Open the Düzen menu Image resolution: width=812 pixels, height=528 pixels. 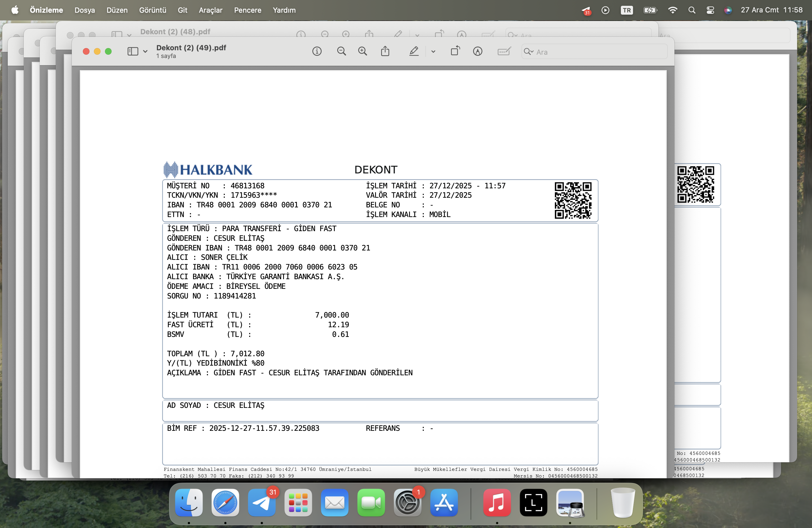[x=117, y=10]
